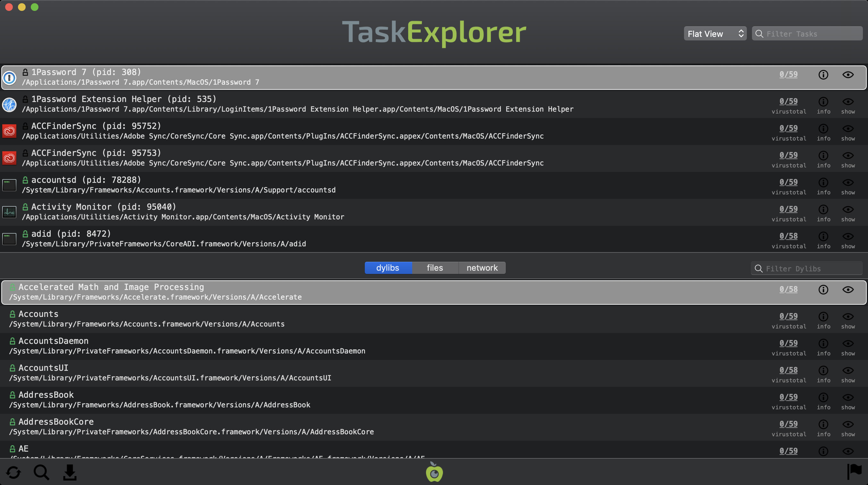Show ACCFinderSync pid 95752 via eye icon

(x=848, y=129)
